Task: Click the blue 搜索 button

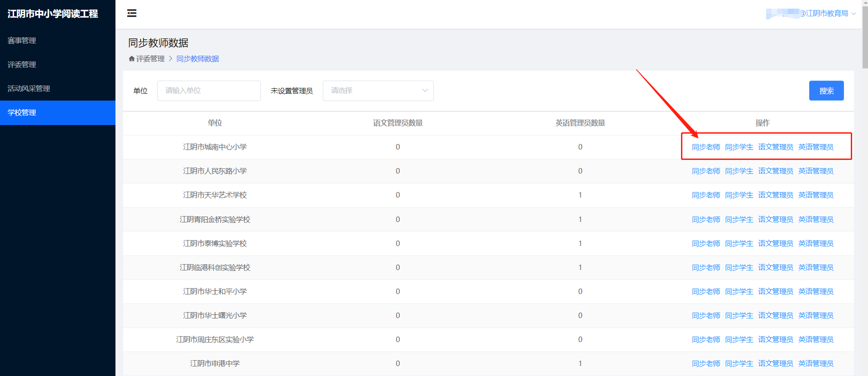Action: point(826,91)
